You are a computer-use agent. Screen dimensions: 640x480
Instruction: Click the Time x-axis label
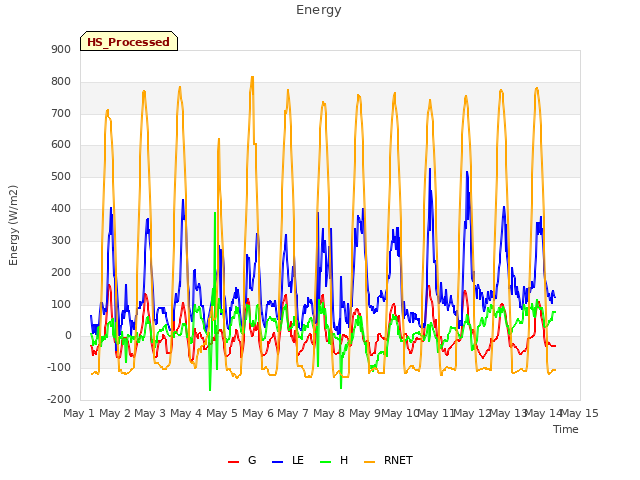point(566,429)
